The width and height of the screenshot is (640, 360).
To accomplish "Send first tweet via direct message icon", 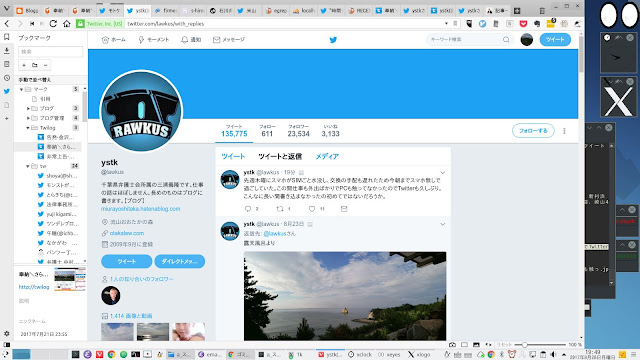I will (x=344, y=209).
